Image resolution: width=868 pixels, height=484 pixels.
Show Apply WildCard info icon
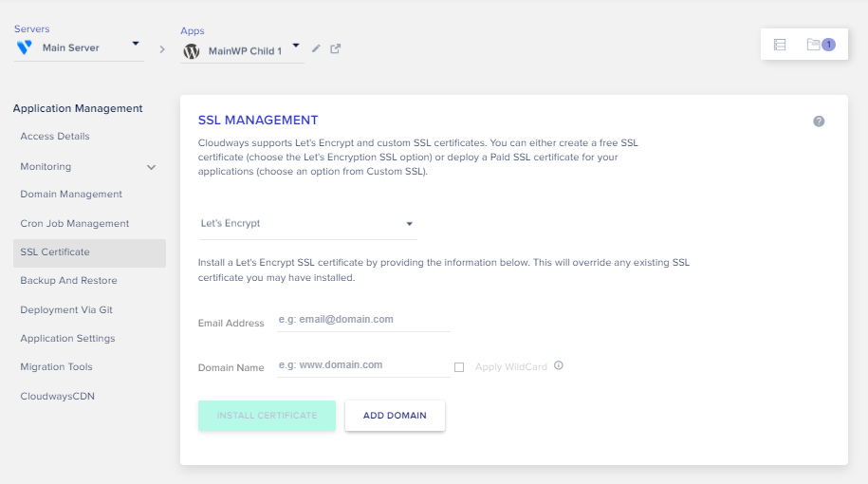(x=559, y=365)
